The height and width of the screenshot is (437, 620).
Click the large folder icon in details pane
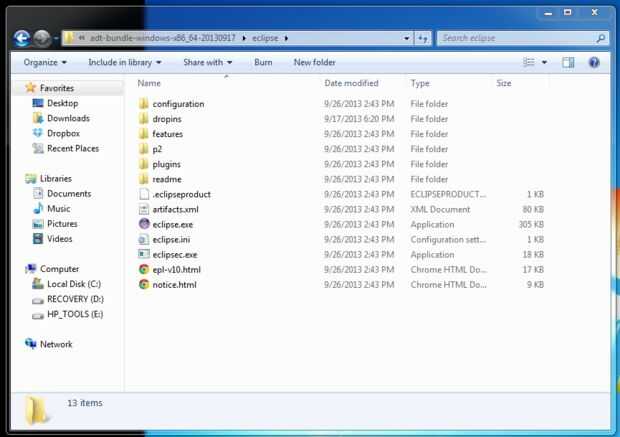click(x=36, y=411)
